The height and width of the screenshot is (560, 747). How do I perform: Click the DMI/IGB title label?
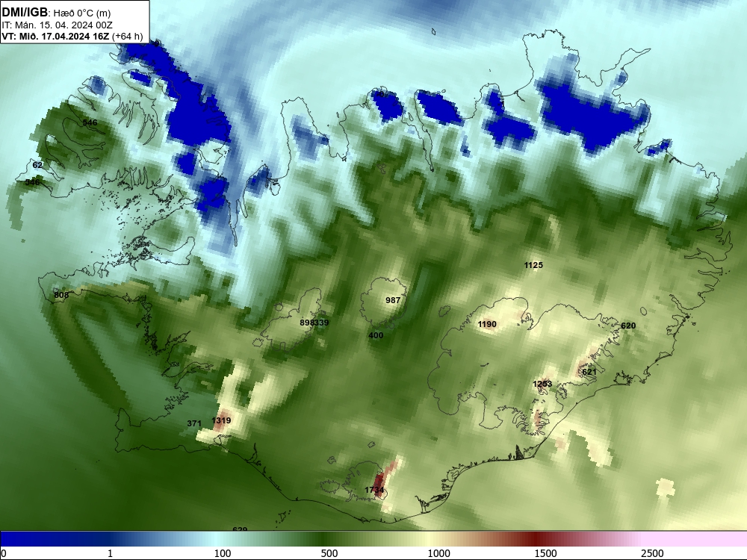point(25,13)
